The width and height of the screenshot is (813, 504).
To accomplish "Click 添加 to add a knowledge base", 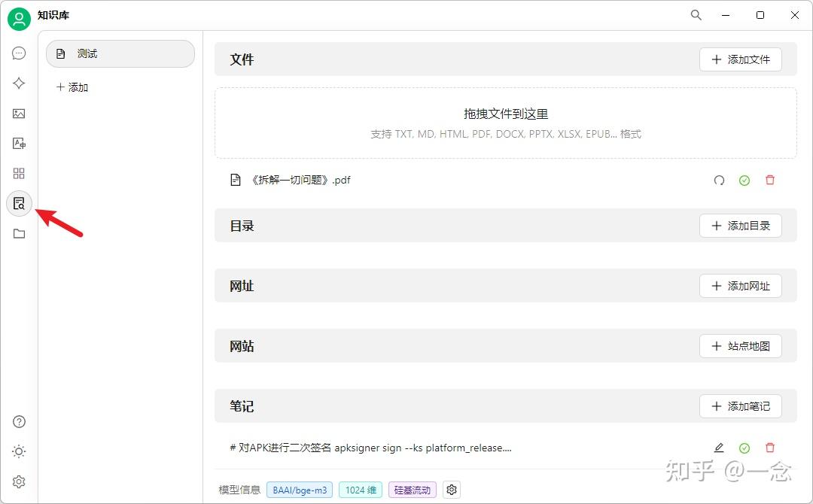I will tap(72, 87).
